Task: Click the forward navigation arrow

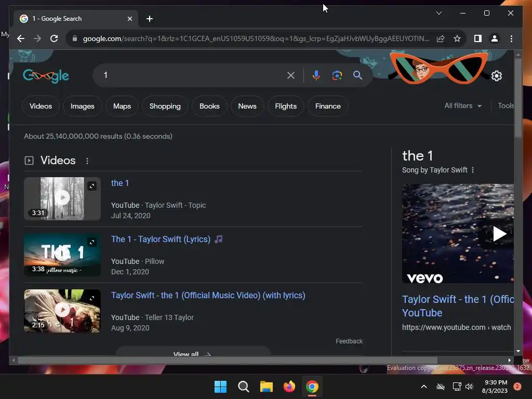Action: tap(37, 38)
